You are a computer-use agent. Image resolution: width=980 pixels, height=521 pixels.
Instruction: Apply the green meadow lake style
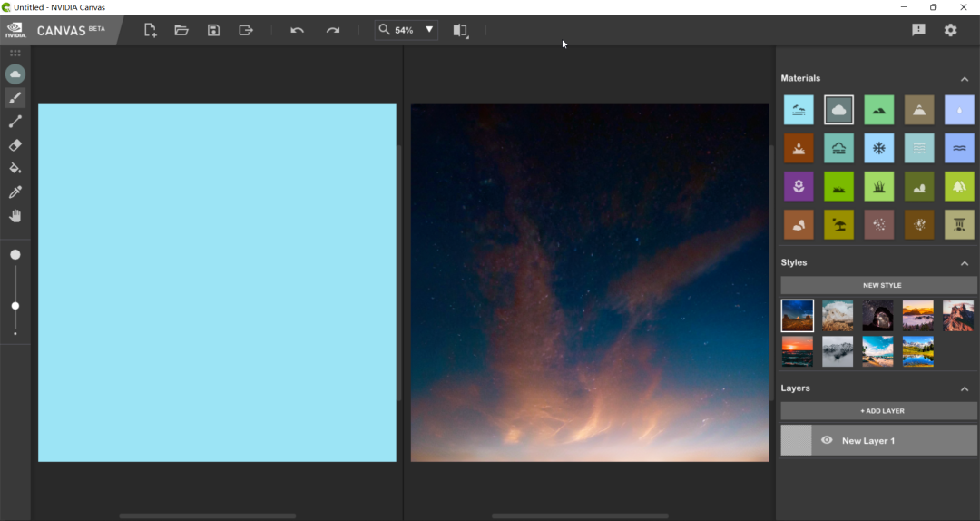click(918, 351)
